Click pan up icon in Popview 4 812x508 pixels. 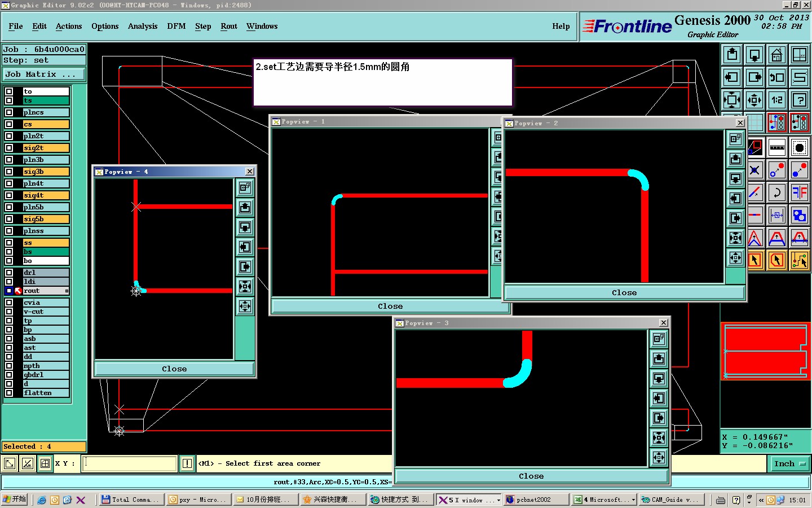(245, 208)
